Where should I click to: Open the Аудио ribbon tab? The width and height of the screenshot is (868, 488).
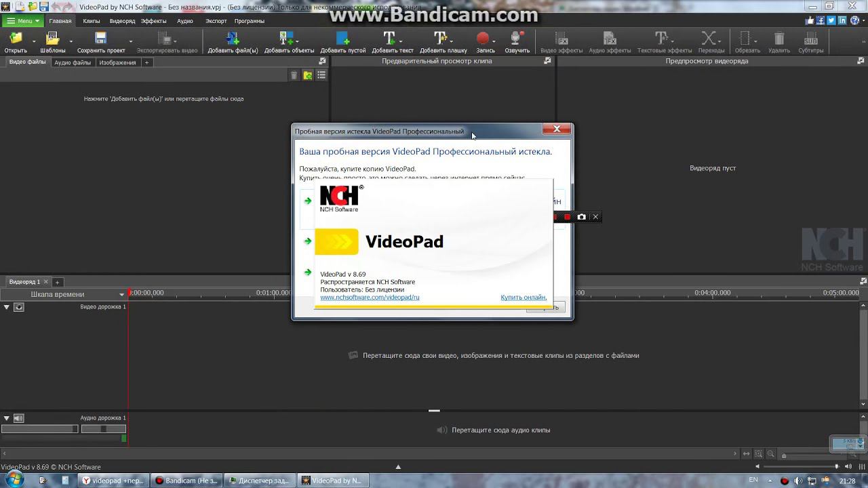tap(185, 21)
